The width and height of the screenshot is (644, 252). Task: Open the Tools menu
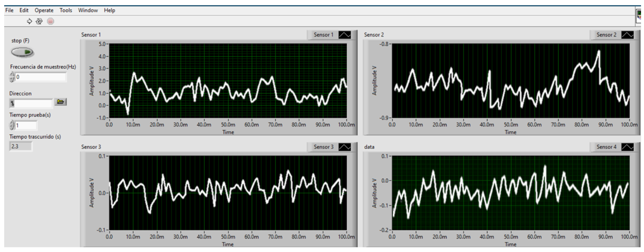coord(66,10)
